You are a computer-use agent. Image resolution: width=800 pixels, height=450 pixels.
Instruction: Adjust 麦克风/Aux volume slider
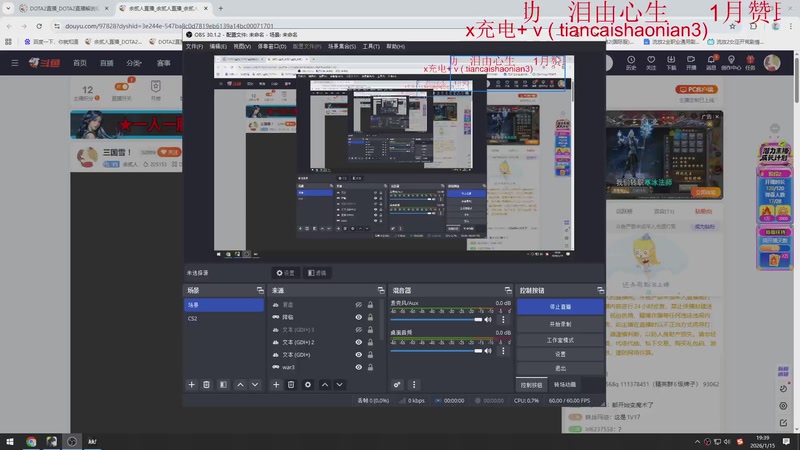[437, 320]
